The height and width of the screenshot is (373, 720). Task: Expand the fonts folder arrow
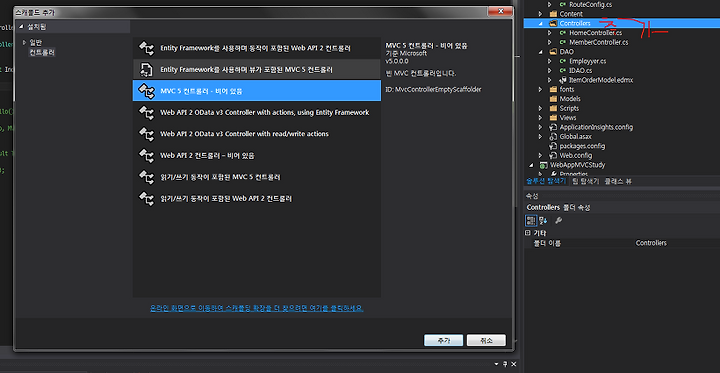click(x=541, y=90)
